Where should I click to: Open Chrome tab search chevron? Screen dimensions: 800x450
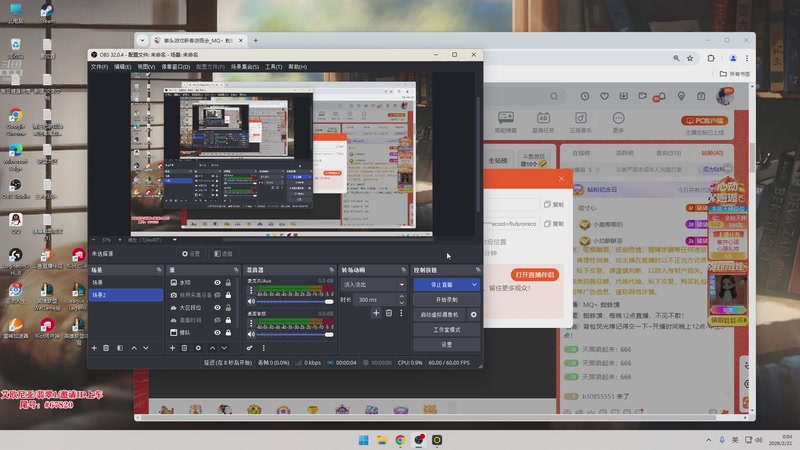point(142,40)
